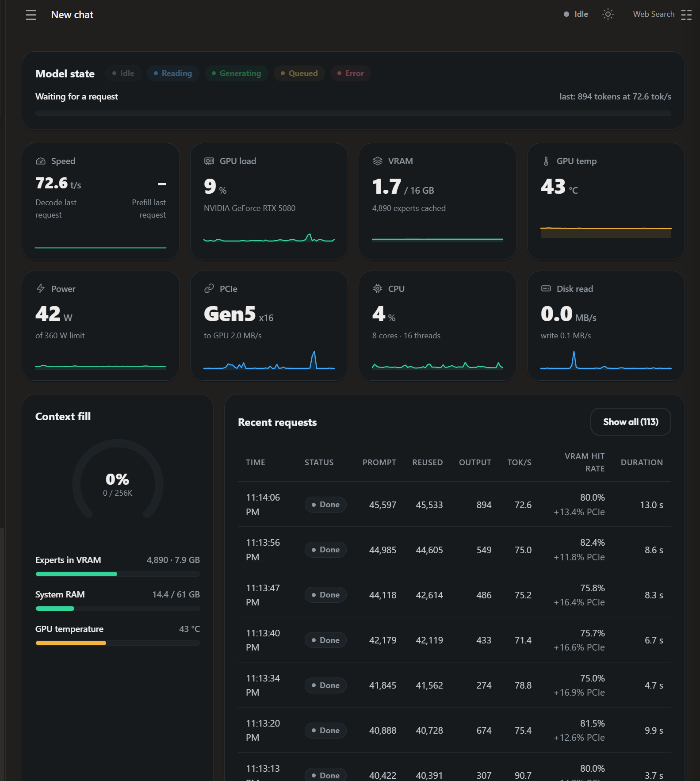Click the Done badge for 11:14:06 PM request
This screenshot has height=781, width=700.
[x=325, y=505]
